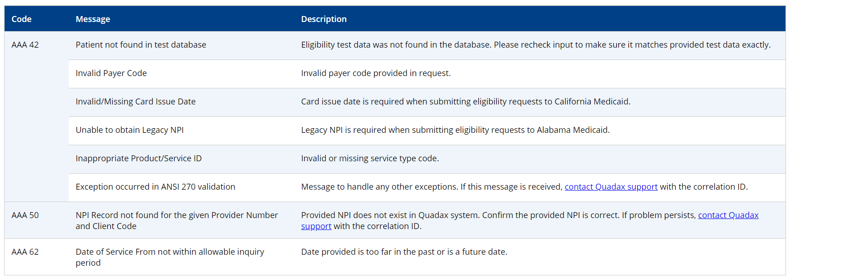Viewport: 868px width, 279px height.
Task: Click "Invalid/Missing Card Issue Date" message
Action: 135,102
